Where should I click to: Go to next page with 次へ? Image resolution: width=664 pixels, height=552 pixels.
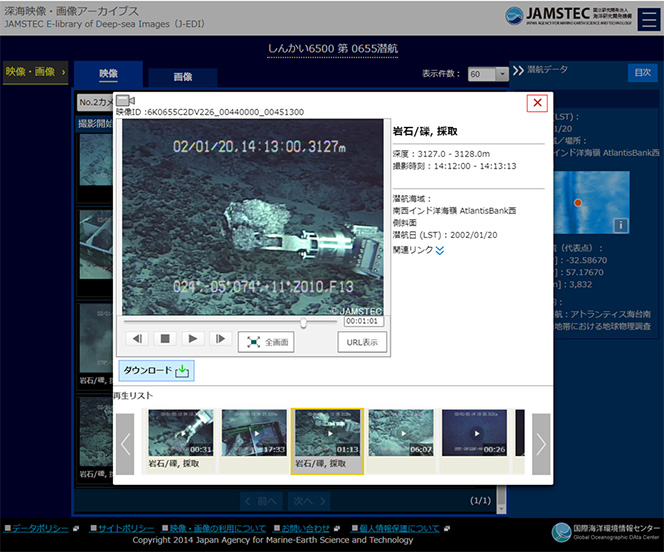point(309,501)
